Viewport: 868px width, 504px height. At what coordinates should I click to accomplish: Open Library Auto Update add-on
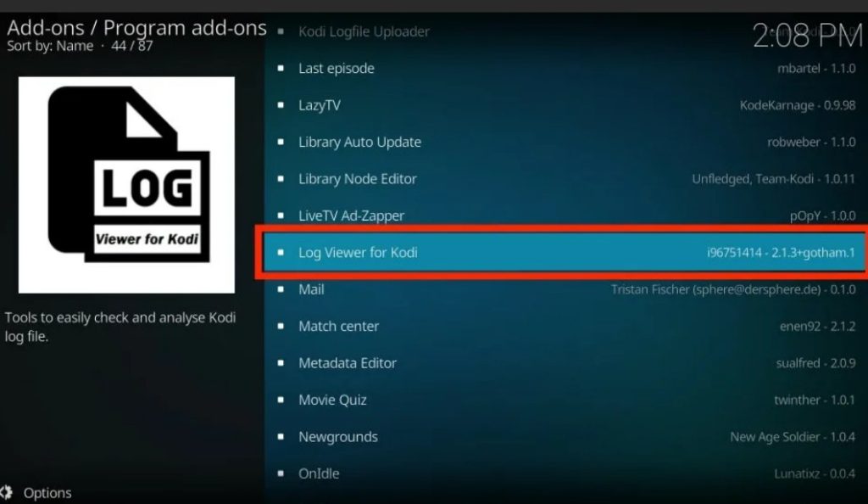pyautogui.click(x=566, y=142)
